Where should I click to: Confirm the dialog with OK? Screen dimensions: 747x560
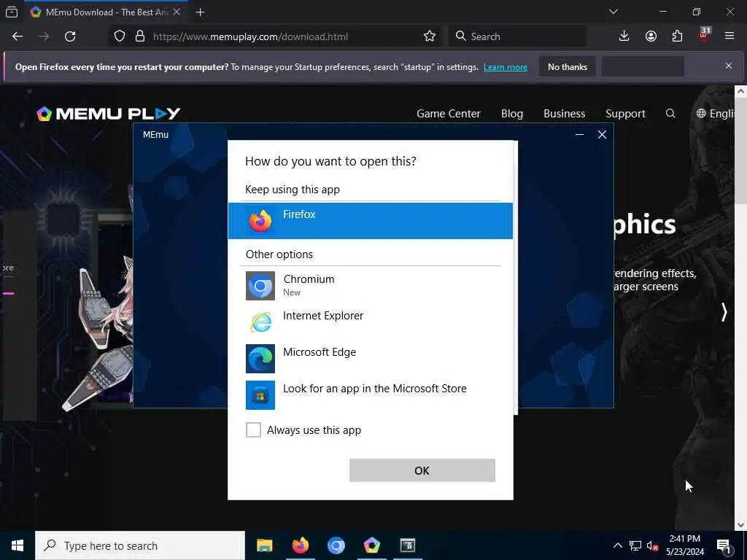coord(422,470)
